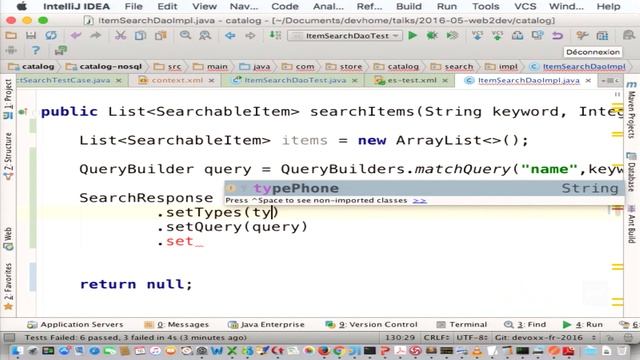This screenshot has width=640, height=360.
Task: Toggle the Database side panel
Action: [x=631, y=171]
